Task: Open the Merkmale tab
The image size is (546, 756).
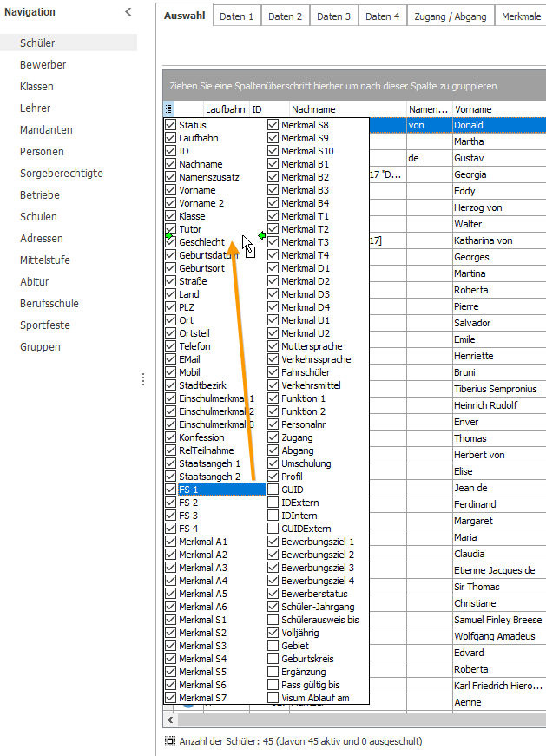Action: tap(521, 16)
